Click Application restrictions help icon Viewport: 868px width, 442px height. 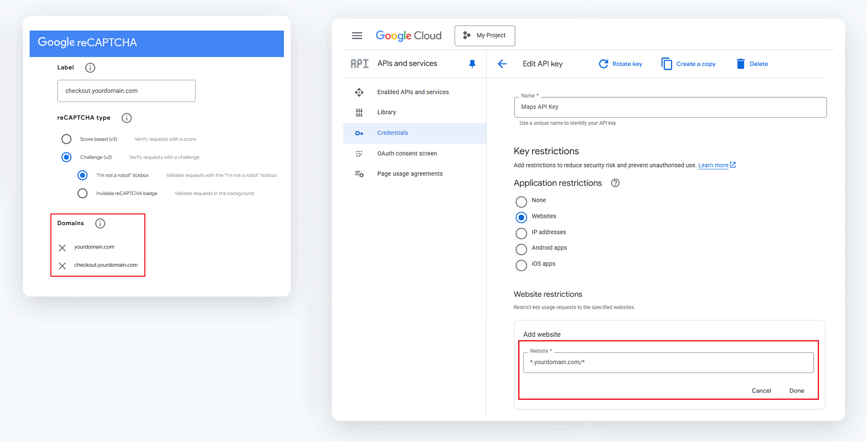(x=615, y=183)
